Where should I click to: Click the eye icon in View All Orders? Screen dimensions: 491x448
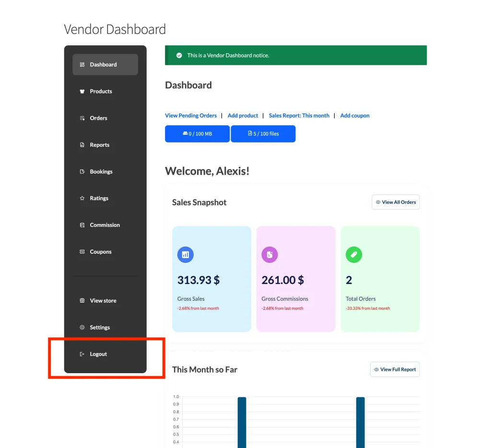tap(378, 202)
